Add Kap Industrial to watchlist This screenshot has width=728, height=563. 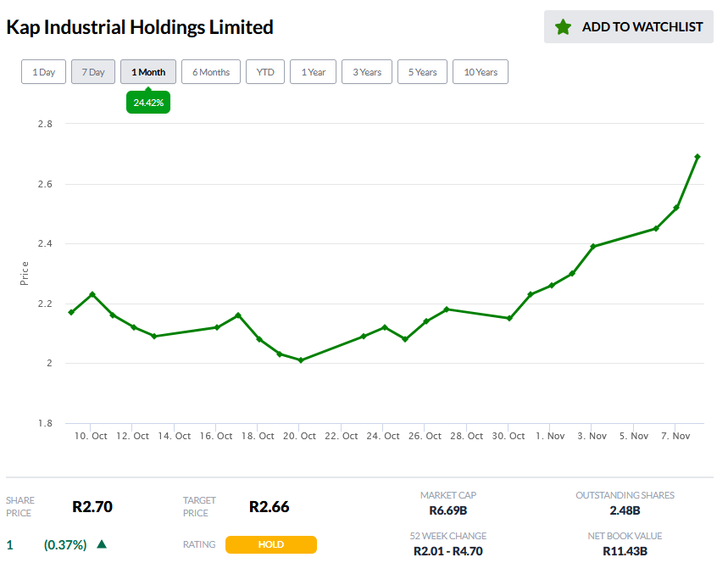[629, 27]
